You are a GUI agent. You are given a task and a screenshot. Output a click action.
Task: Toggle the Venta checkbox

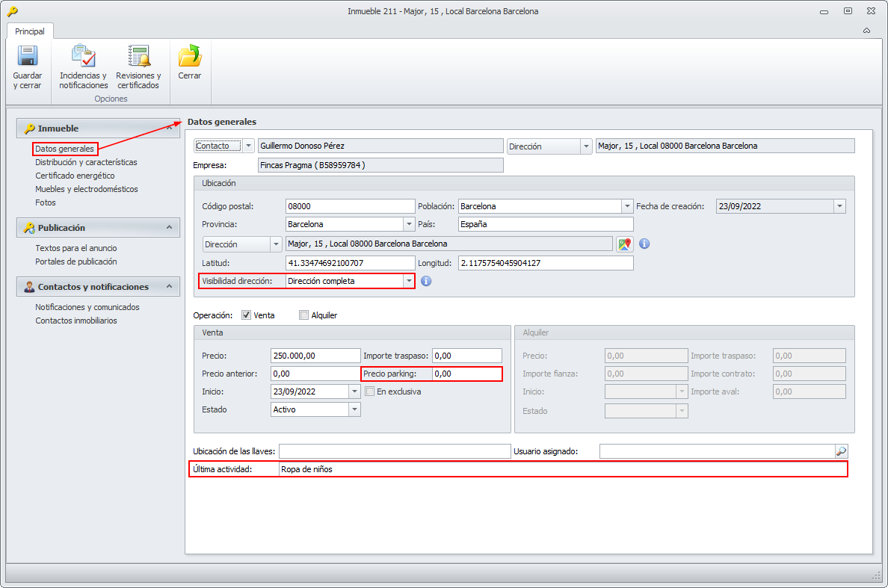[x=247, y=315]
